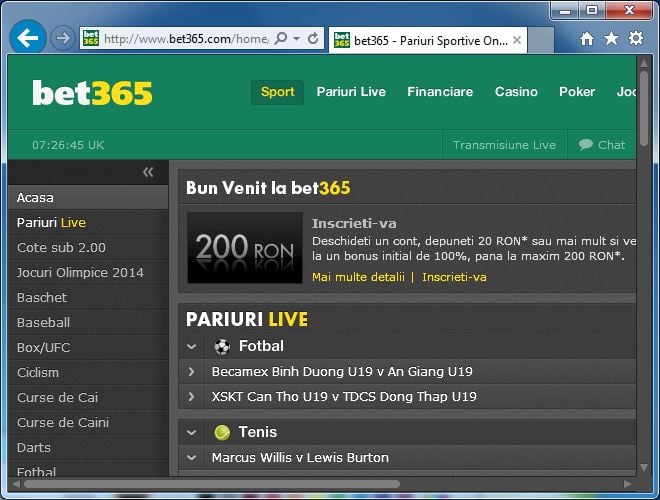Click the 200 RON bonus banner image
This screenshot has height=500, width=660.
tap(245, 247)
